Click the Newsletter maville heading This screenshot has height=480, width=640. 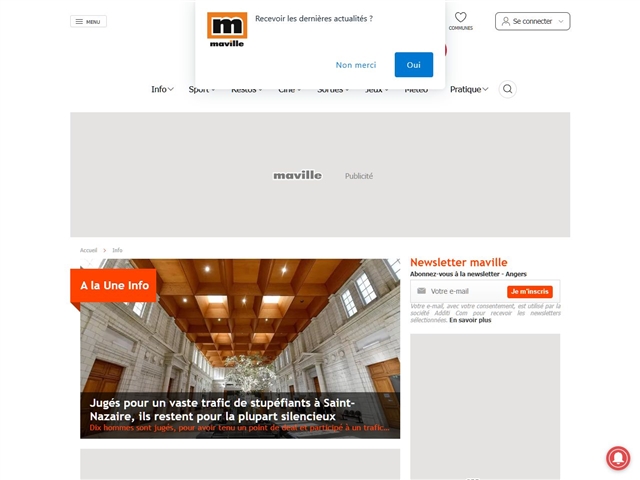click(458, 262)
